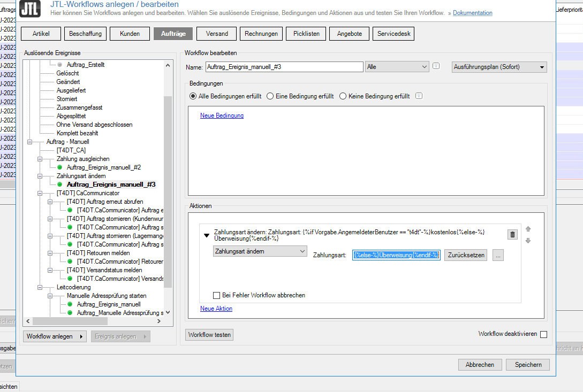The width and height of the screenshot is (583, 392).
Task: Open the ellipsis button beside Zurücksetzen
Action: pos(498,255)
